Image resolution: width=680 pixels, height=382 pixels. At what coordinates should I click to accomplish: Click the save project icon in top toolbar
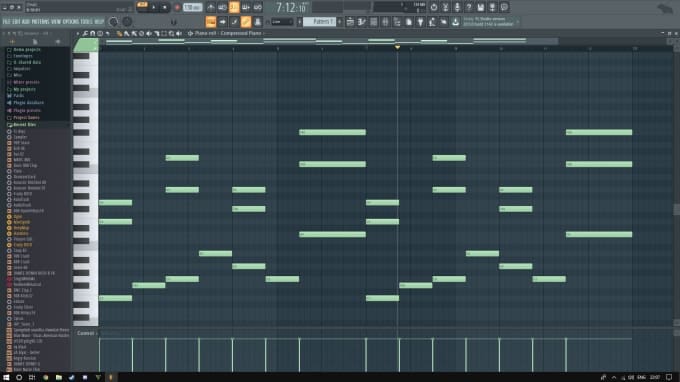[x=481, y=7]
